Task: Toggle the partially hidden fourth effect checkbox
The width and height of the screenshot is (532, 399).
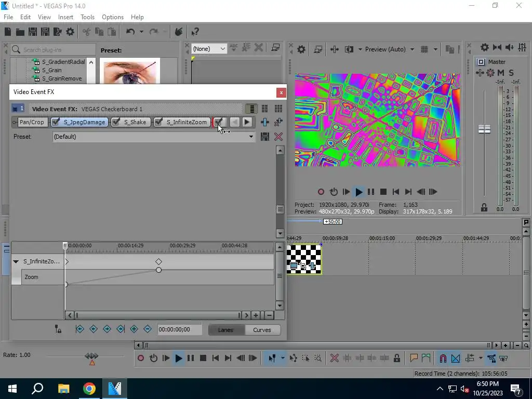Action: [219, 122]
